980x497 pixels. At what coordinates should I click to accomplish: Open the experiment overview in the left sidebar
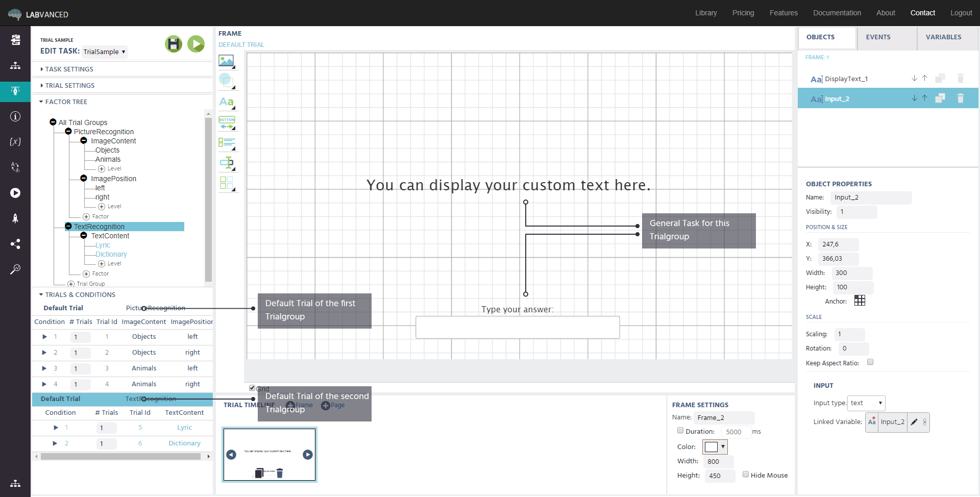15,39
